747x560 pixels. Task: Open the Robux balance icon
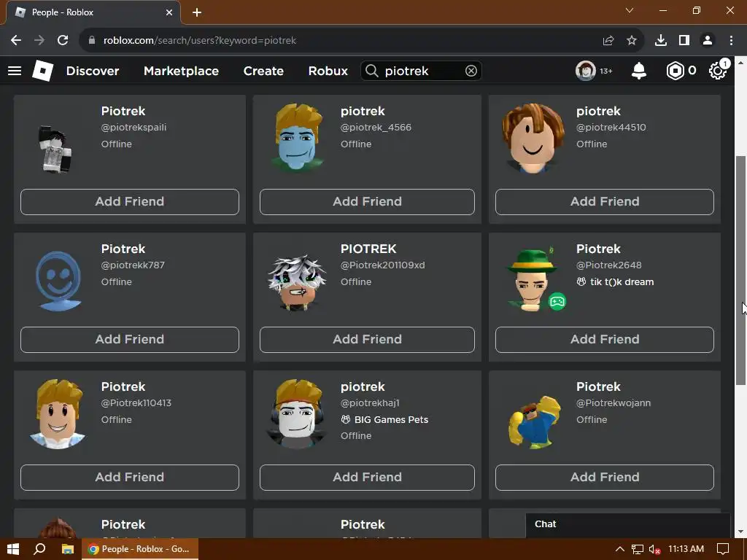[x=675, y=71]
